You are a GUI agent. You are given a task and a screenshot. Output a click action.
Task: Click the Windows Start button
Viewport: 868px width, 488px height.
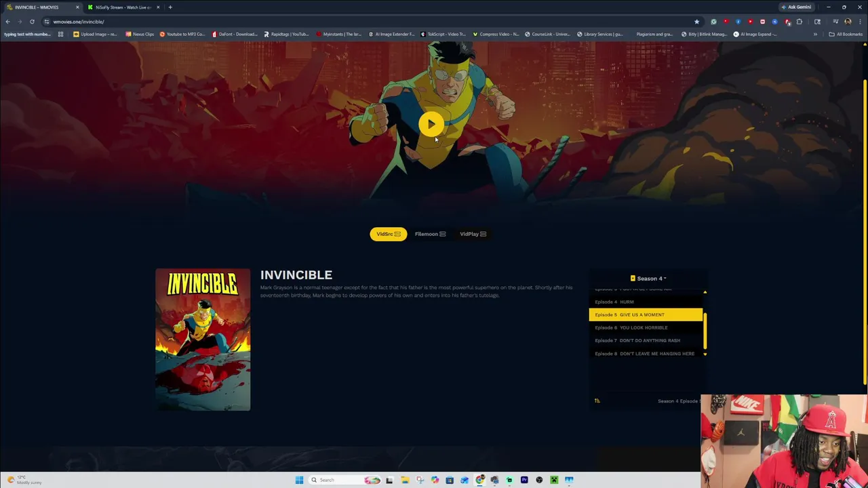pyautogui.click(x=299, y=480)
